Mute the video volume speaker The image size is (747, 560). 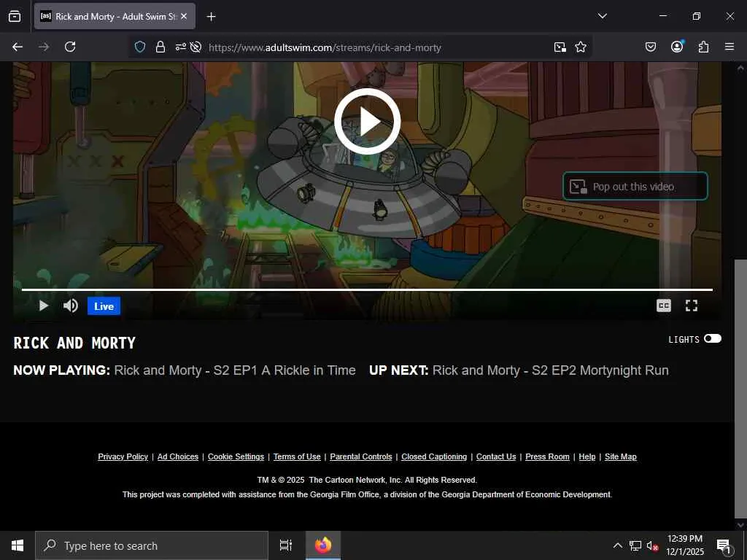pos(71,306)
